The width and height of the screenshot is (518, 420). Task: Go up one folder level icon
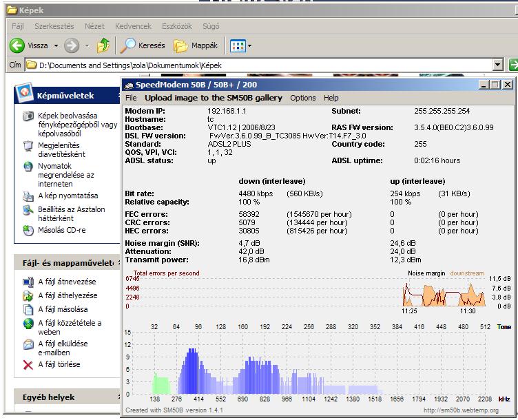(103, 45)
